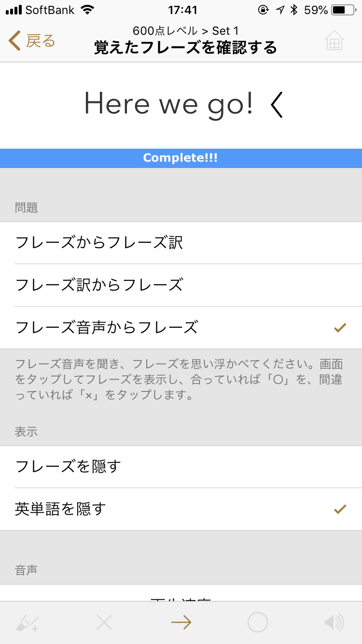Tap the home icon in header
The width and height of the screenshot is (362, 644).
pos(334,41)
